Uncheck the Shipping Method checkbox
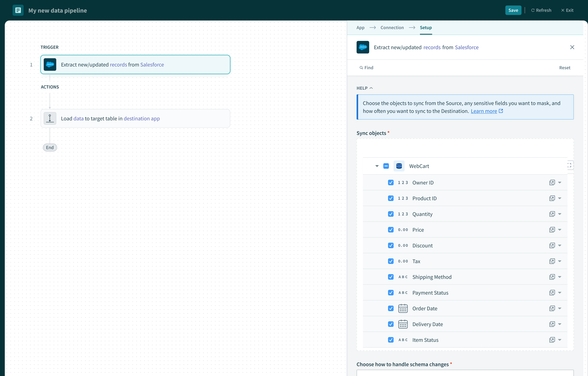Image resolution: width=588 pixels, height=376 pixels. [391, 277]
